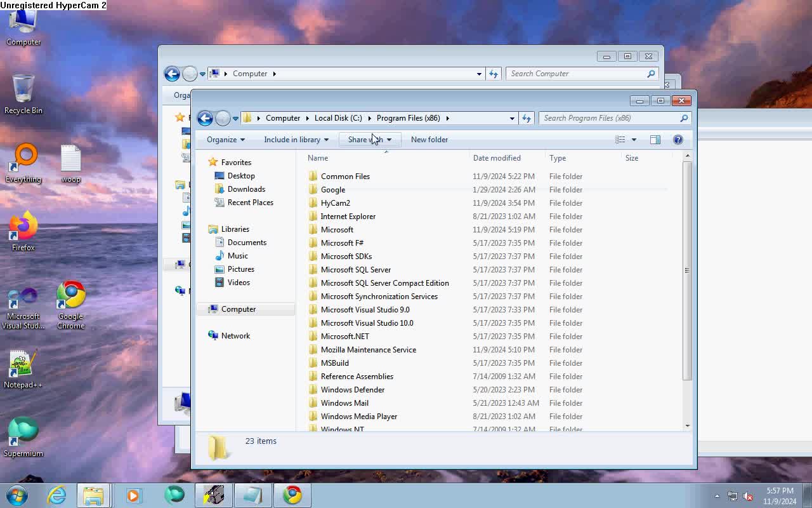Open recent locations dropdown next to forward button
The image size is (812, 508).
coord(235,118)
